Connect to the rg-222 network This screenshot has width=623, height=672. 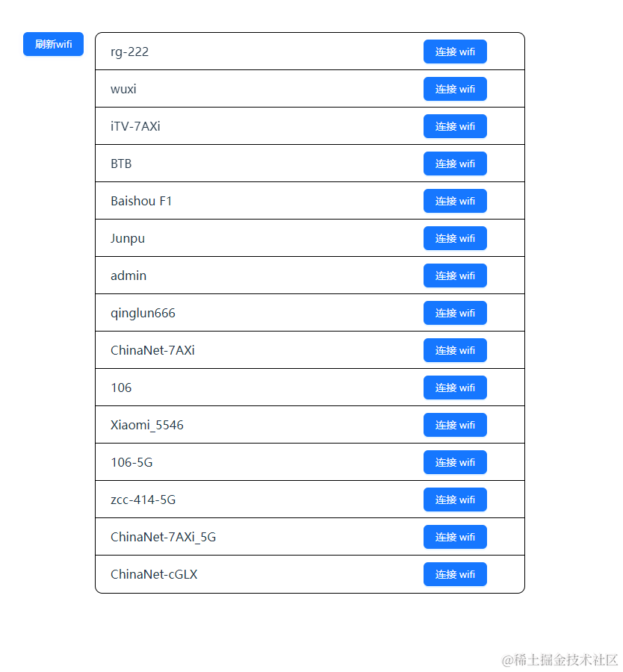pos(455,52)
